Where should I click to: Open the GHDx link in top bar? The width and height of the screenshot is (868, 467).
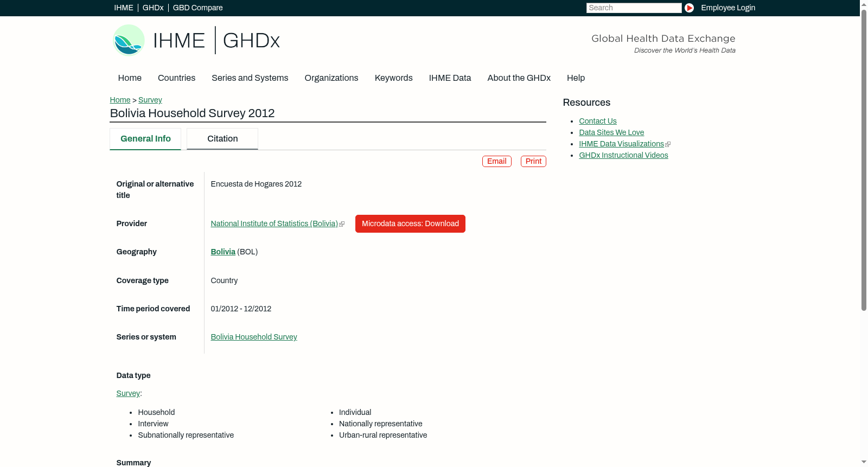tap(153, 8)
